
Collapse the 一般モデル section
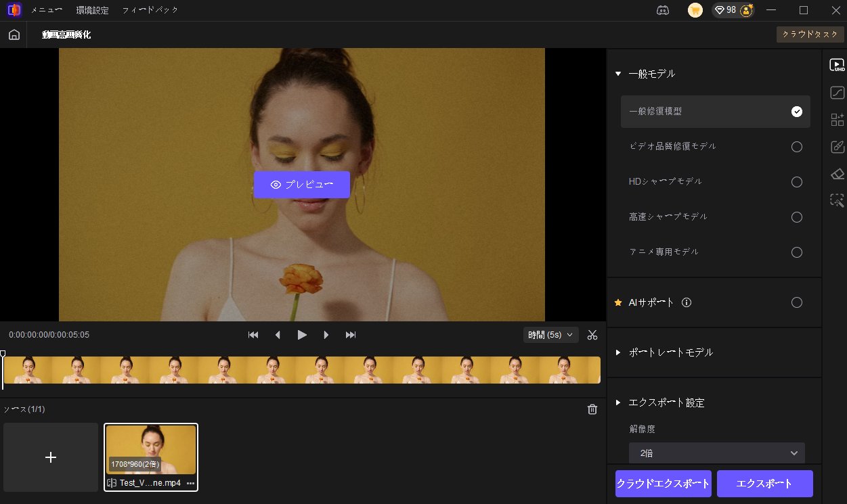pyautogui.click(x=618, y=74)
